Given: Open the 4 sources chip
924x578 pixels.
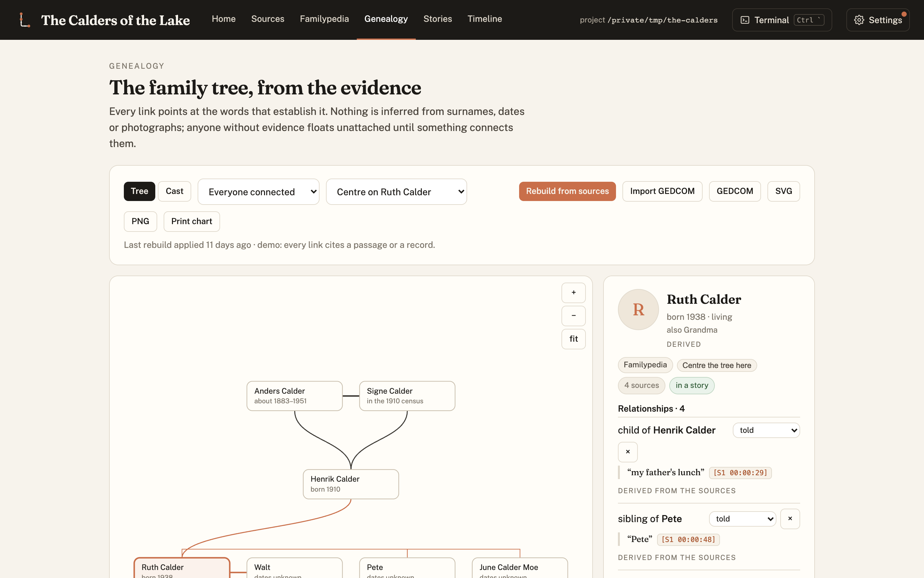Looking at the screenshot, I should point(641,385).
